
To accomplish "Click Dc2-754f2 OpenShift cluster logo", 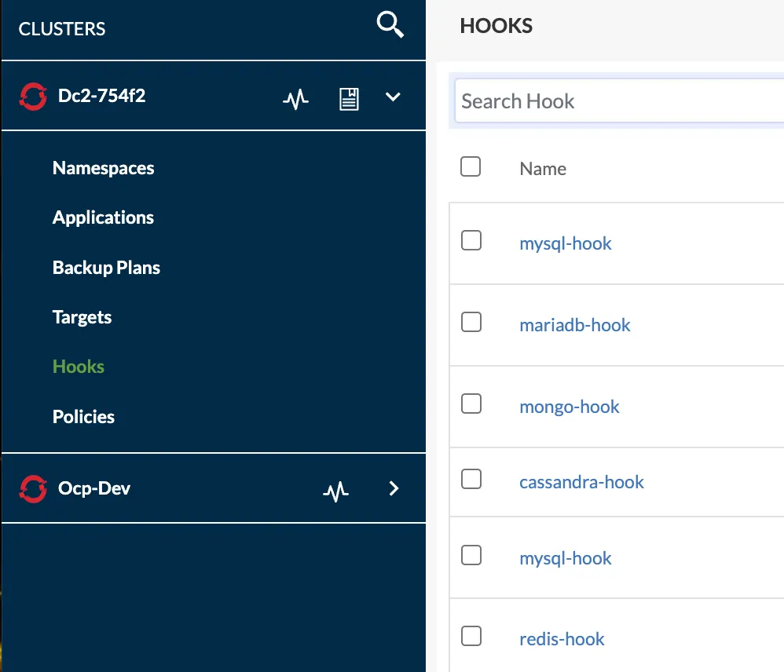I will [33, 97].
